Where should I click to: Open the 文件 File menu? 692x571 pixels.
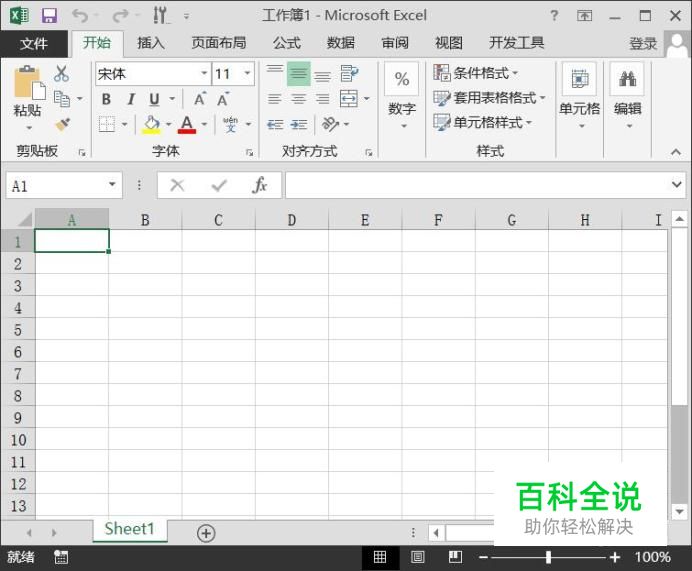34,43
